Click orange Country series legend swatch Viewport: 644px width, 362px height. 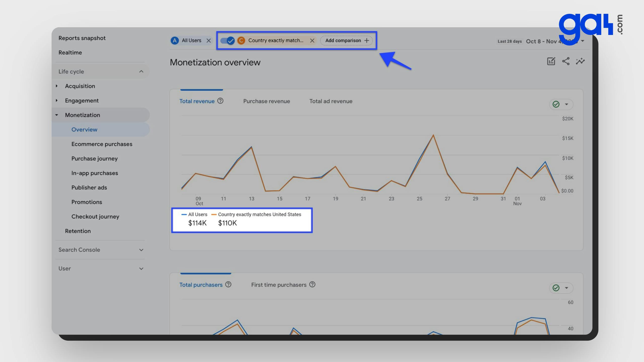[x=214, y=214]
